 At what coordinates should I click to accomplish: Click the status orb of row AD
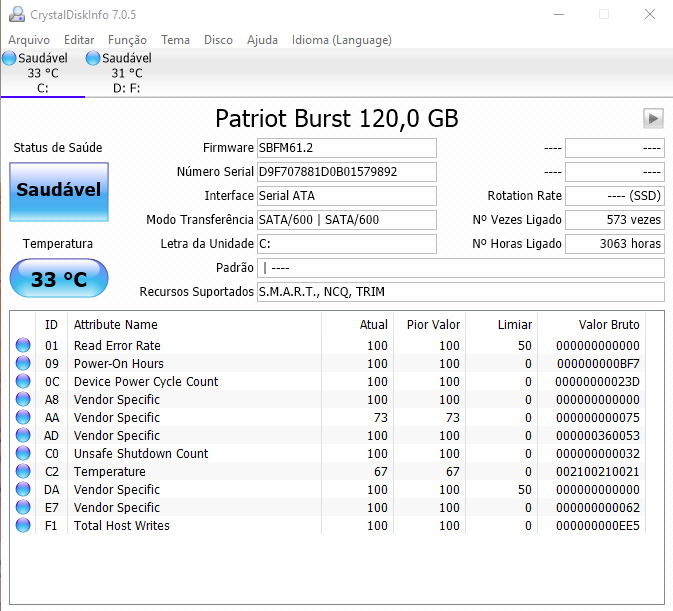tap(23, 436)
